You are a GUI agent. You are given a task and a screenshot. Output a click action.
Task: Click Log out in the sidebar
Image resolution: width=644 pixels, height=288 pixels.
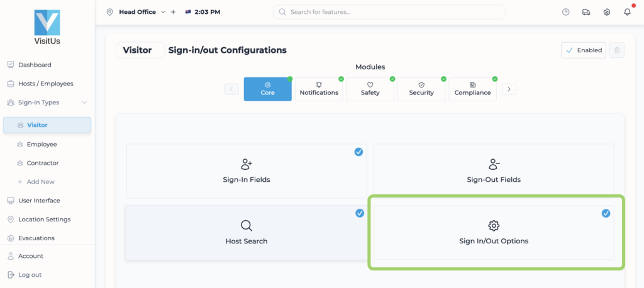pyautogui.click(x=30, y=275)
